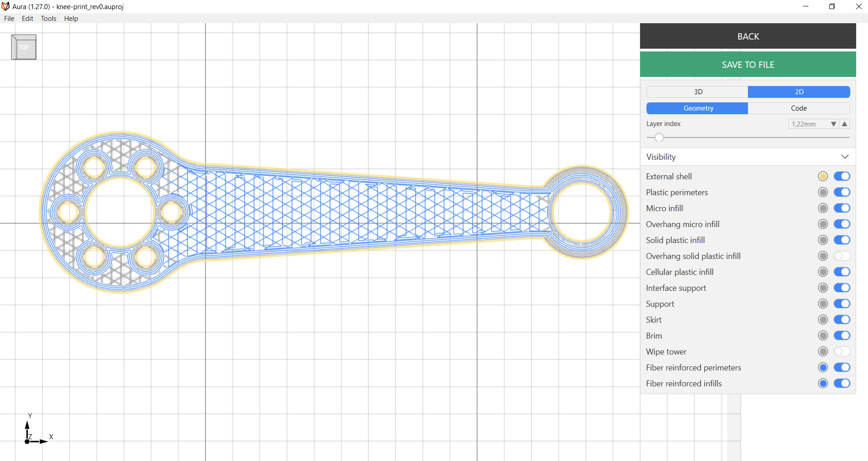The height and width of the screenshot is (461, 868).
Task: Open the Tools menu
Action: [x=49, y=19]
